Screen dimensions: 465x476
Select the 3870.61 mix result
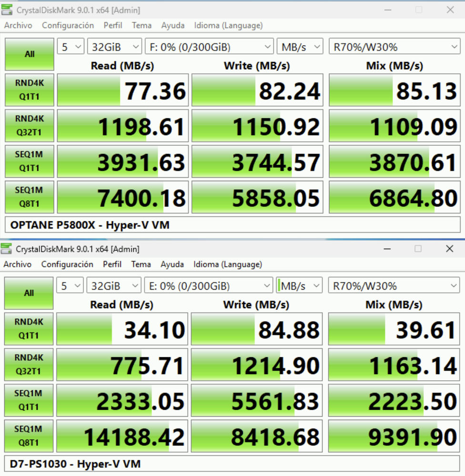[x=394, y=161]
